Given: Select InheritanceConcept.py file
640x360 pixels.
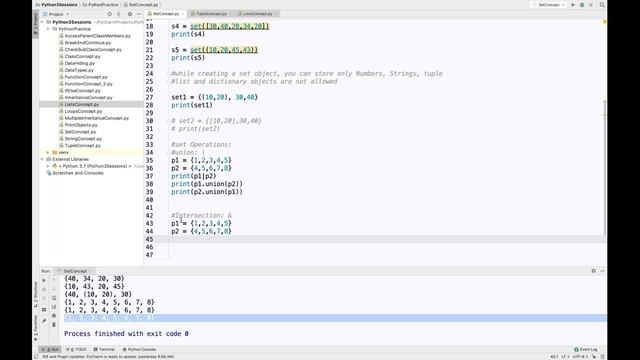Looking at the screenshot, I should 89,98.
